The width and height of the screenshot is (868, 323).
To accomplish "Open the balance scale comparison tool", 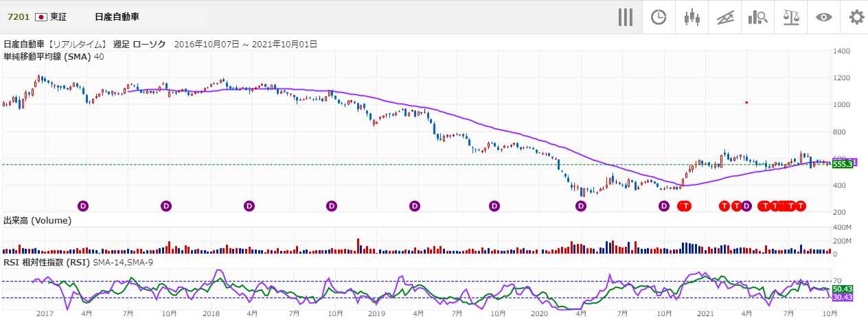I will click(x=790, y=17).
